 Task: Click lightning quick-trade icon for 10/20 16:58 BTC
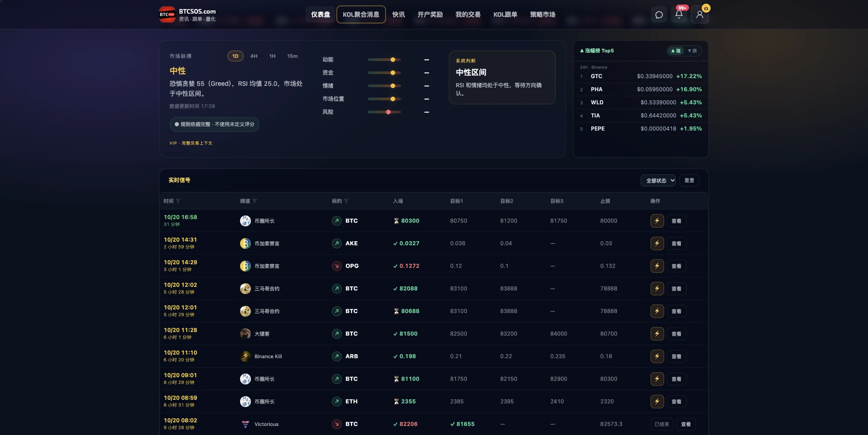(657, 221)
